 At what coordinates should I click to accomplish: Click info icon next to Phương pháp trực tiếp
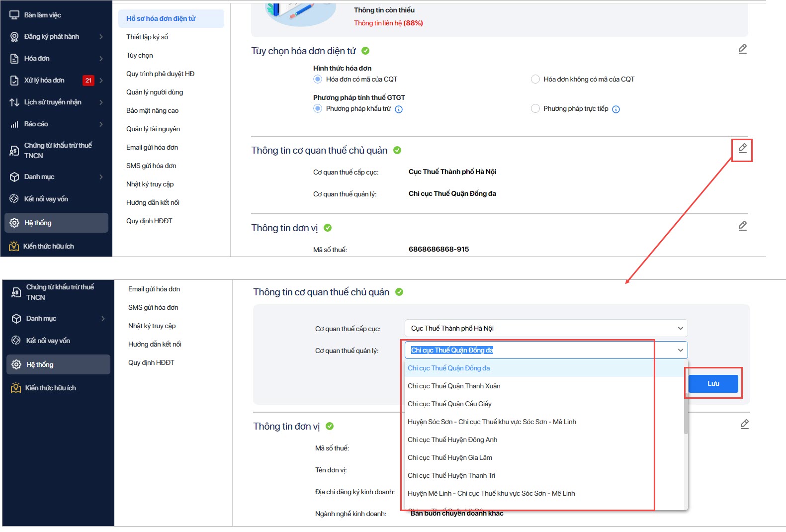pyautogui.click(x=616, y=109)
